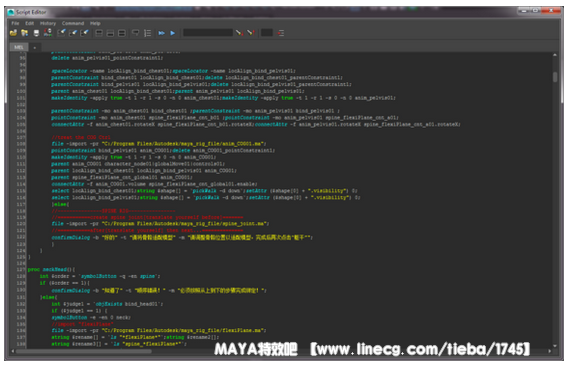This screenshot has height=366, width=564.
Task: Open the Edit menu
Action: [x=29, y=23]
